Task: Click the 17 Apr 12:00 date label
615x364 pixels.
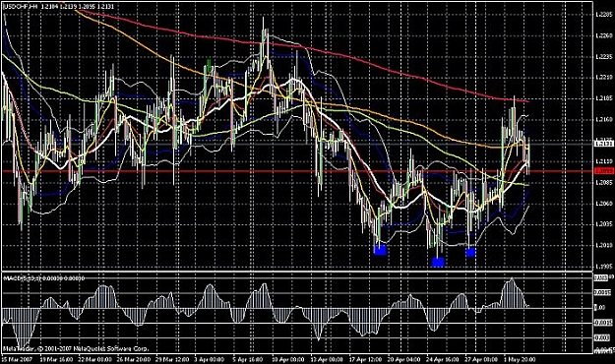Action: point(365,359)
